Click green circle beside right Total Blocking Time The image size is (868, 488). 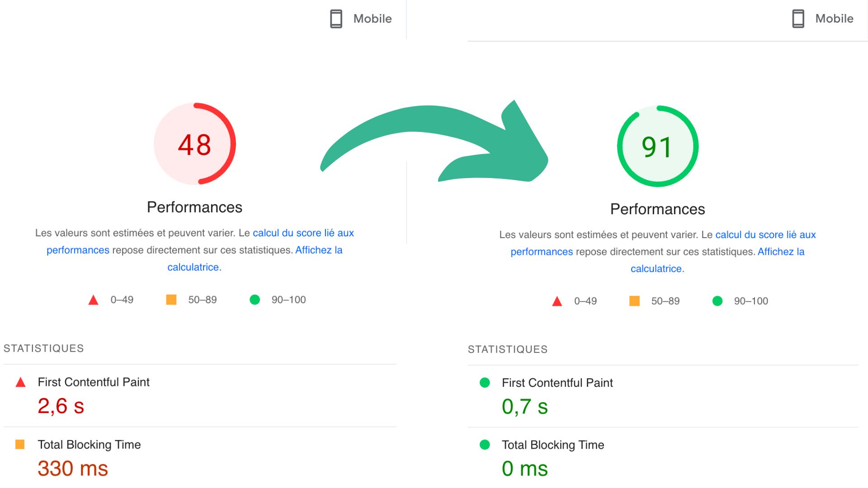click(x=485, y=445)
